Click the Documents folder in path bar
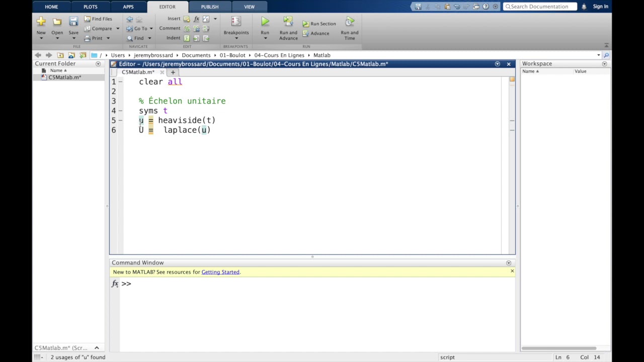 pyautogui.click(x=196, y=55)
